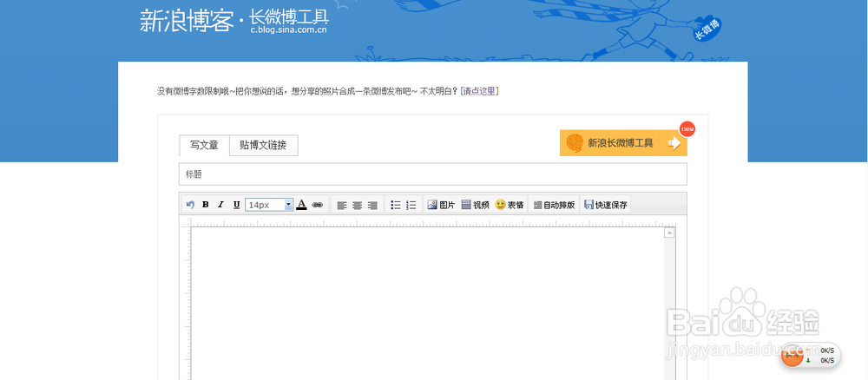Insert a video via 视频
Image resolution: width=868 pixels, height=380 pixels.
click(475, 205)
